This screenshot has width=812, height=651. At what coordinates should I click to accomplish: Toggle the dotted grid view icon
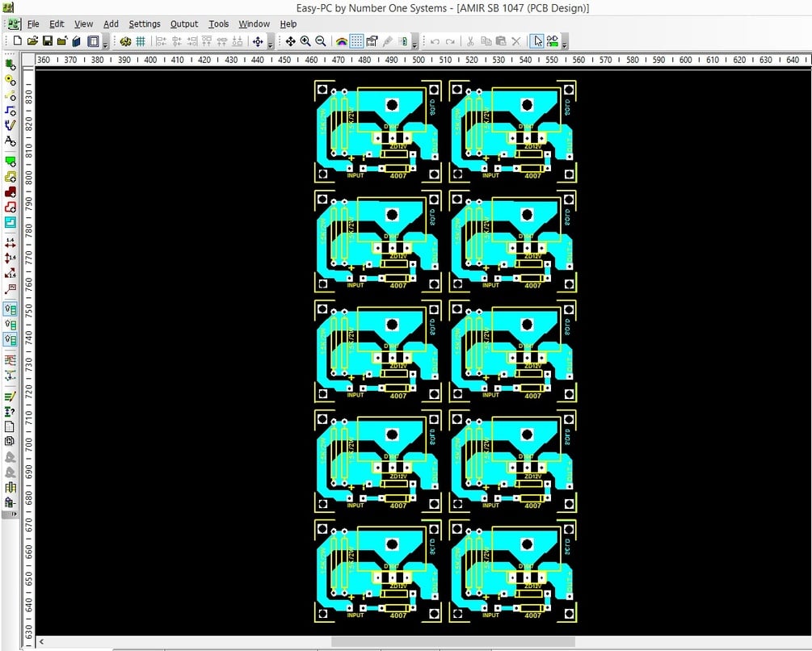pyautogui.click(x=357, y=40)
